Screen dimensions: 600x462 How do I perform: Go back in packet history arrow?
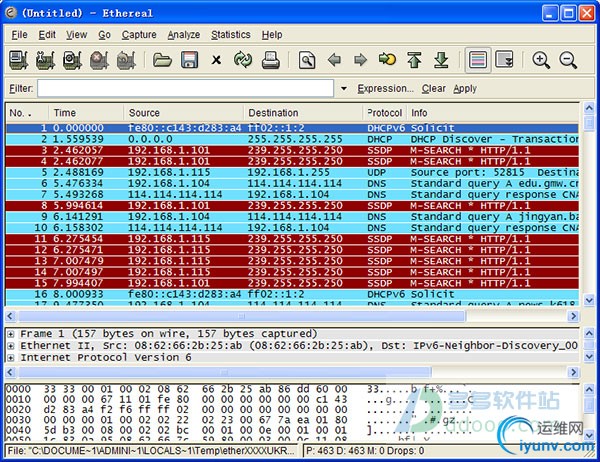(x=334, y=60)
